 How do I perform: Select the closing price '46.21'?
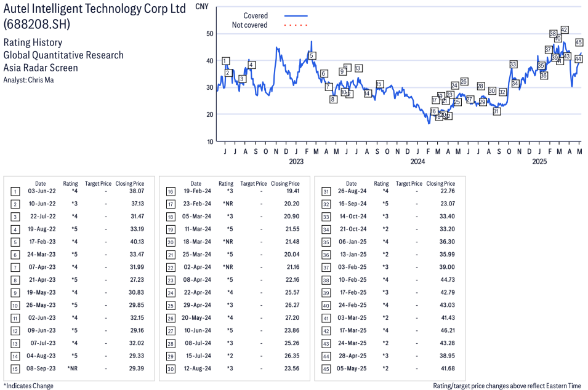coord(448,330)
